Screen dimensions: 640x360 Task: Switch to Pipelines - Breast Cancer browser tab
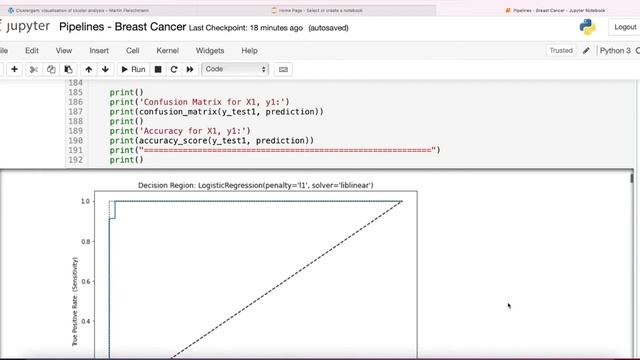tap(555, 10)
